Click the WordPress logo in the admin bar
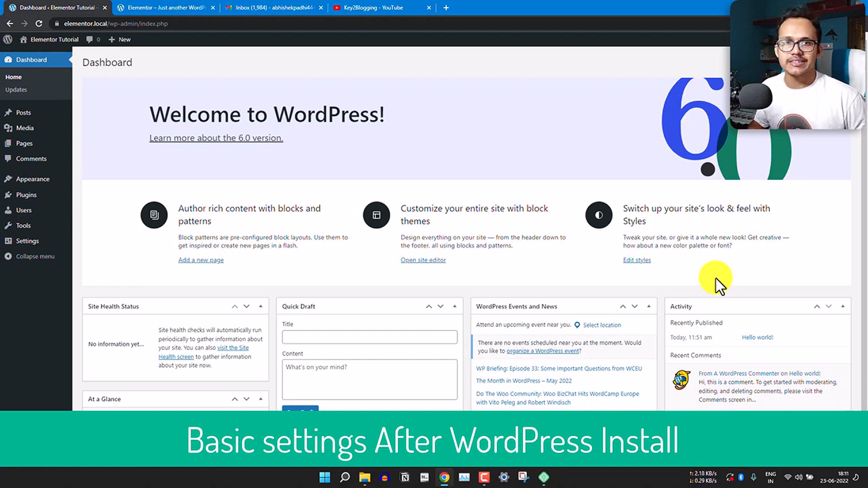 (x=8, y=39)
